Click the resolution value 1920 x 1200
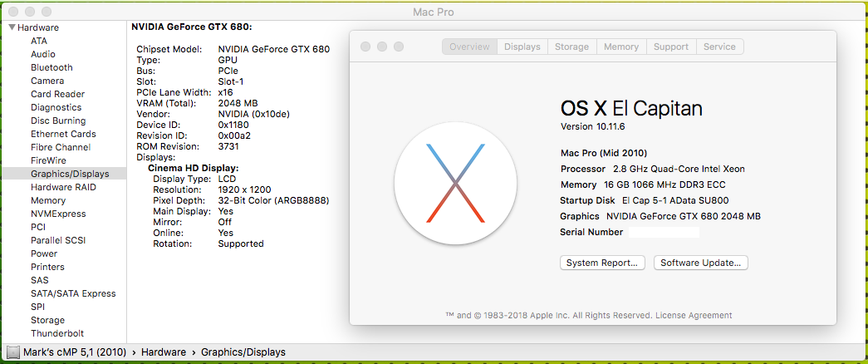The height and width of the screenshot is (364, 868). click(x=245, y=189)
